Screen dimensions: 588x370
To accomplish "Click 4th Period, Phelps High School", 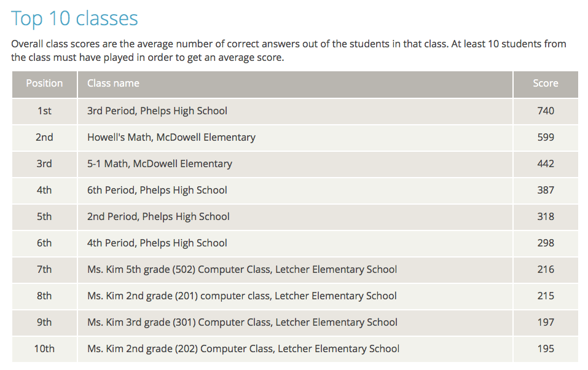I will coord(157,243).
